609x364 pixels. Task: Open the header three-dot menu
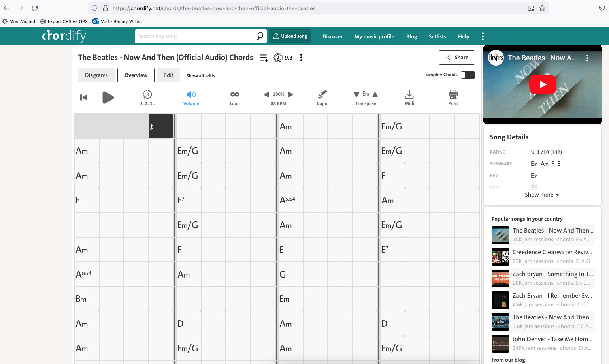tap(483, 36)
